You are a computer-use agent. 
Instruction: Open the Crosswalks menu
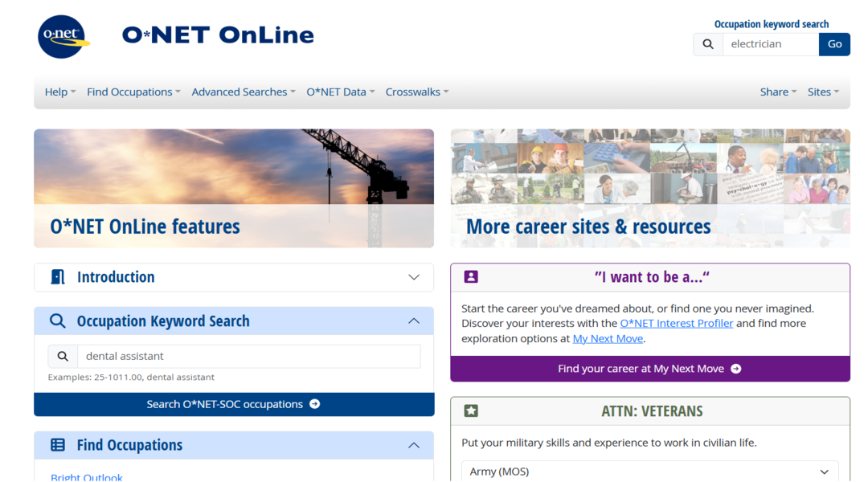(416, 92)
